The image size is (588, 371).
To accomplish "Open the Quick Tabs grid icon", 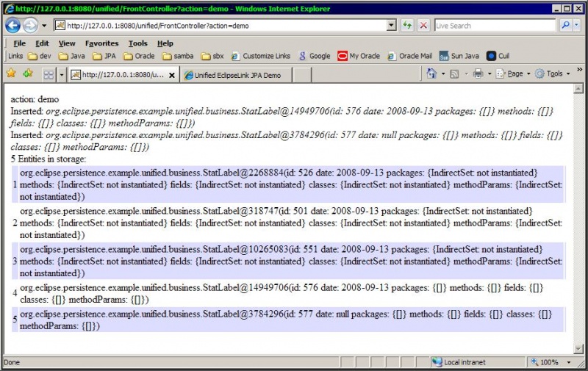I will [49, 75].
